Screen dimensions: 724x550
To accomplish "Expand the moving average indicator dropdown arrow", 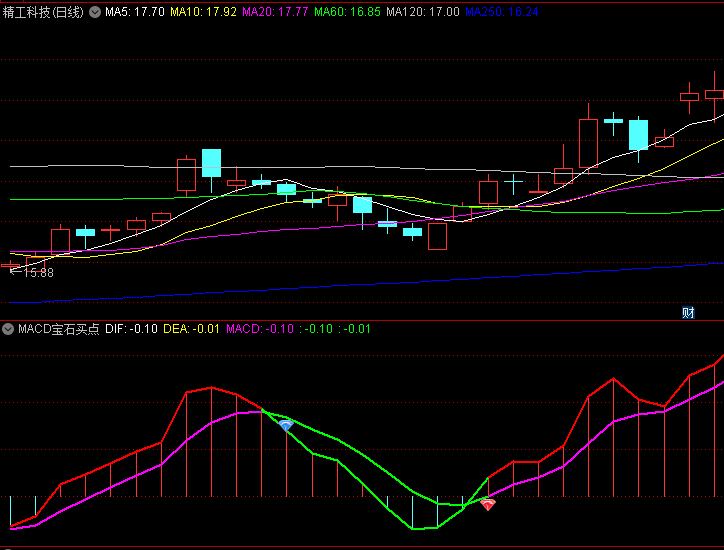I will 95,12.
